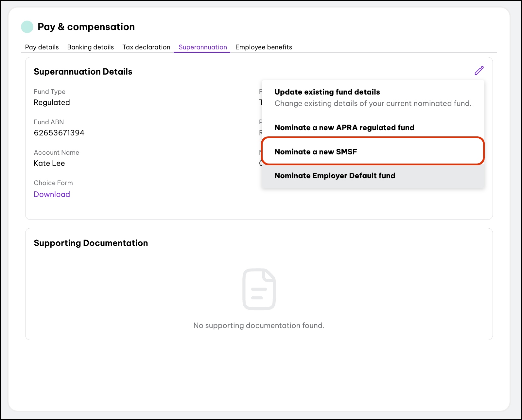Download the Choice Form

(x=52, y=194)
